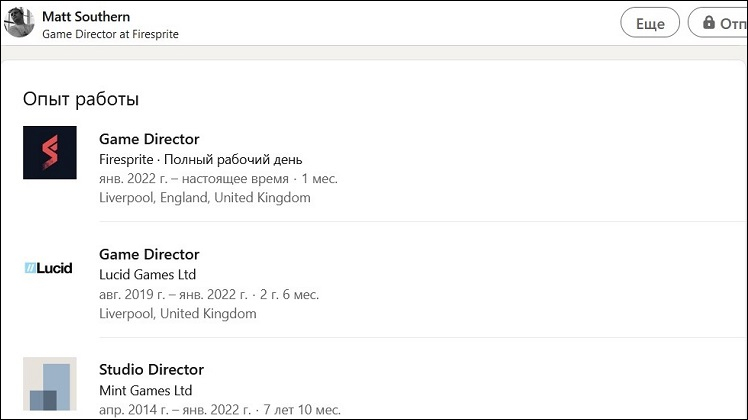Image resolution: width=748 pixels, height=420 pixels.
Task: Click the "Mint Games Ltd" company name
Action: click(145, 390)
